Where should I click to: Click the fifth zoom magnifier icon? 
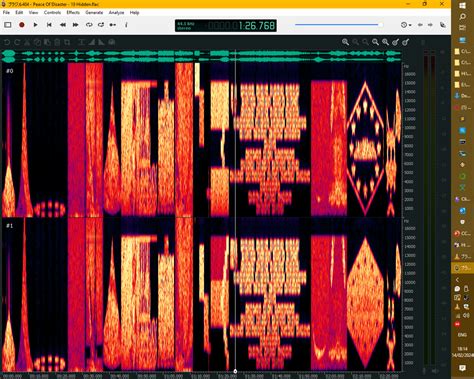(x=385, y=42)
